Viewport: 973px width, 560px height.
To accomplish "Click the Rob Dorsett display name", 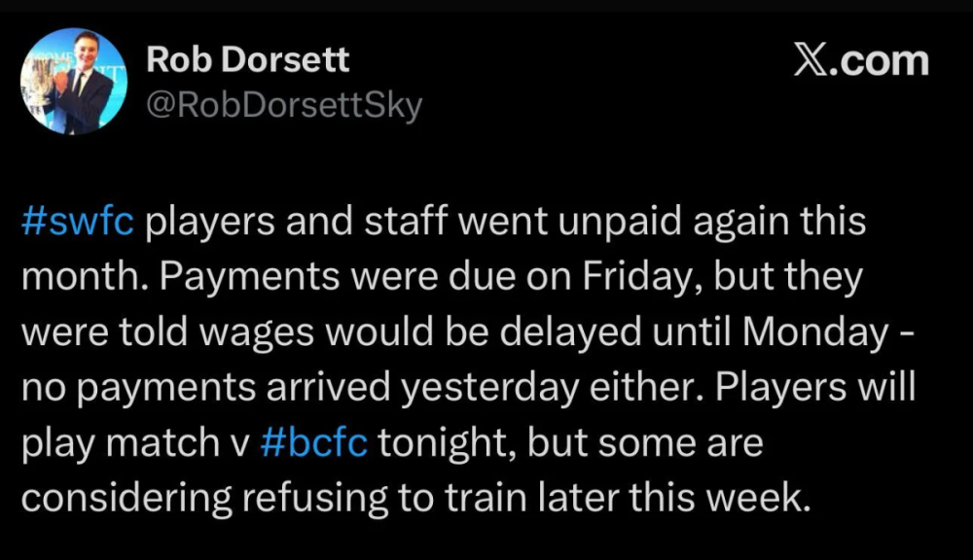I will (247, 61).
